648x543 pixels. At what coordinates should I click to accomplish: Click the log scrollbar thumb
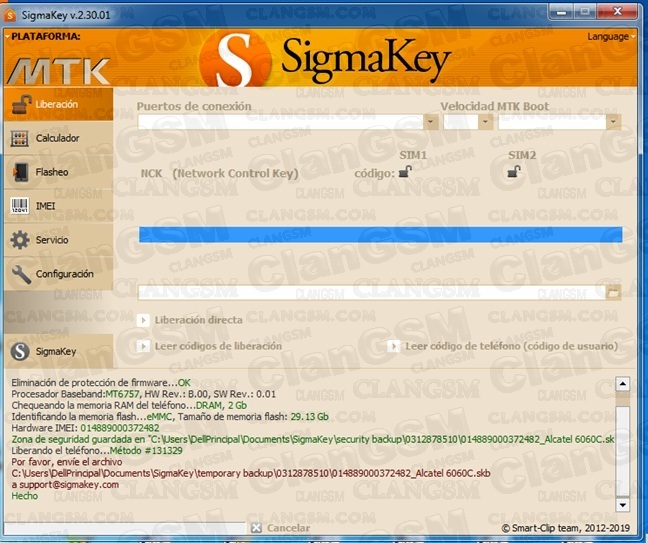(x=622, y=450)
